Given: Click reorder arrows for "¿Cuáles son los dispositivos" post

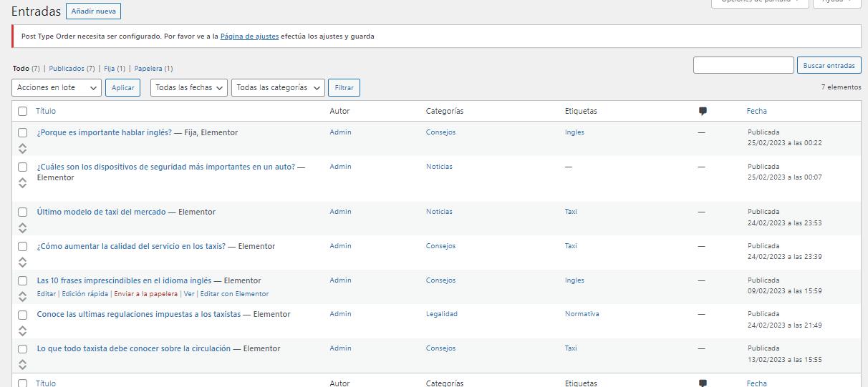Looking at the screenshot, I should pos(22,182).
